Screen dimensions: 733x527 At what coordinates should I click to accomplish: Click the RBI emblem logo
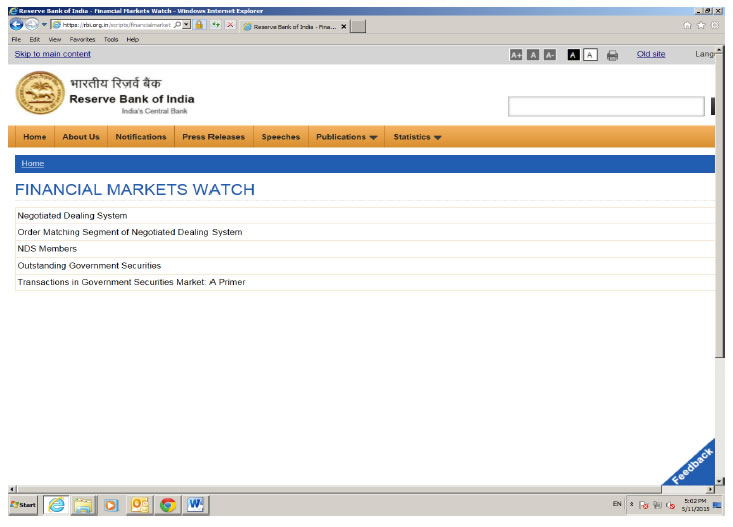point(39,96)
